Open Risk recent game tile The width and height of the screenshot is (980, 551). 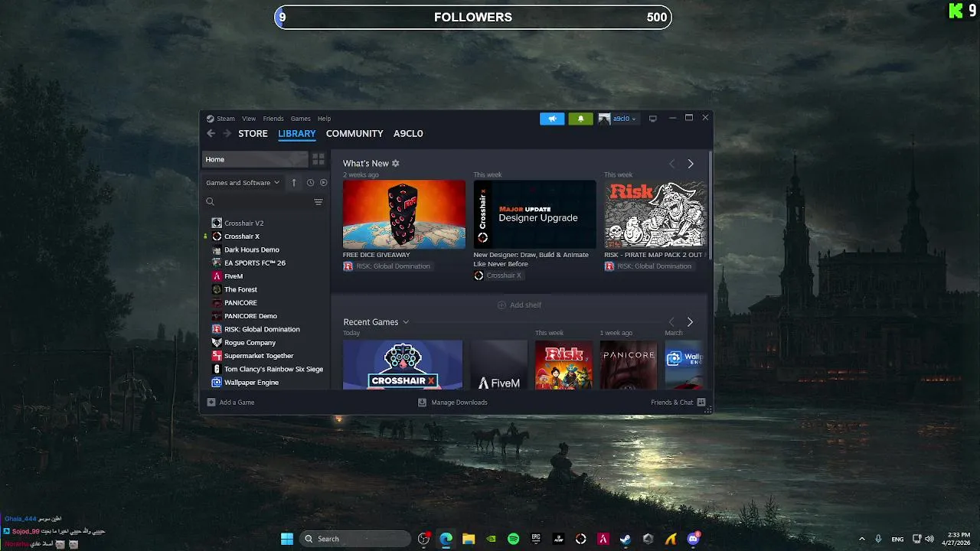563,364
